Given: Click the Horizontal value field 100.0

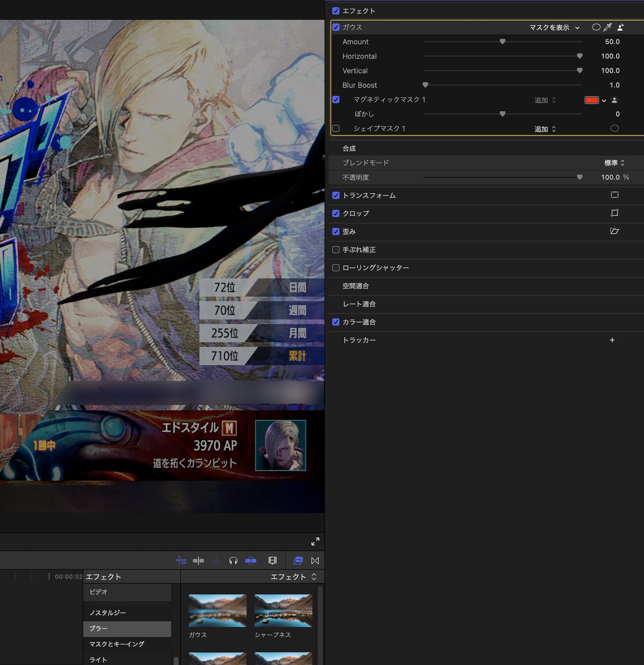Looking at the screenshot, I should pyautogui.click(x=610, y=56).
